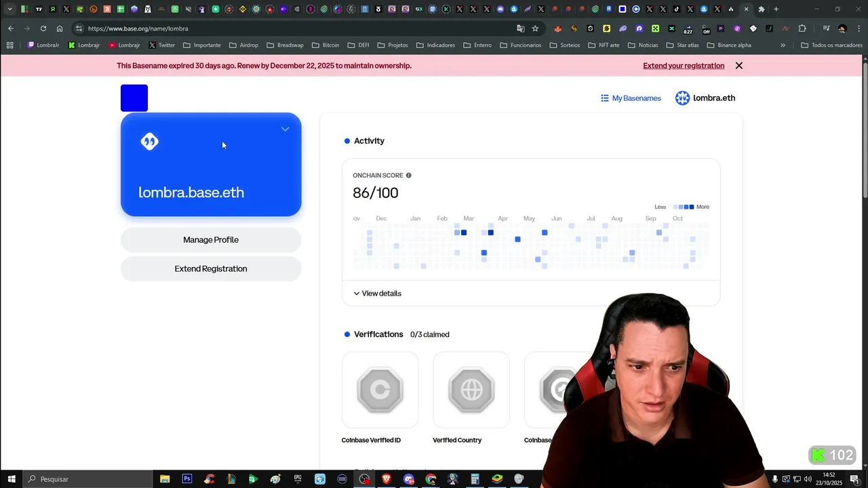This screenshot has width=868, height=488.
Task: Open Epic Games launcher from taskbar
Action: [298, 479]
